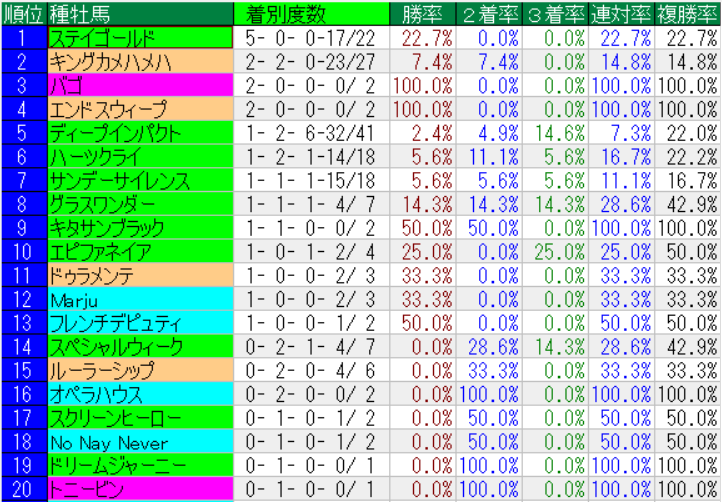Choose the エンドスウィープ sire cell
This screenshot has height=502, width=722.
tap(140, 109)
